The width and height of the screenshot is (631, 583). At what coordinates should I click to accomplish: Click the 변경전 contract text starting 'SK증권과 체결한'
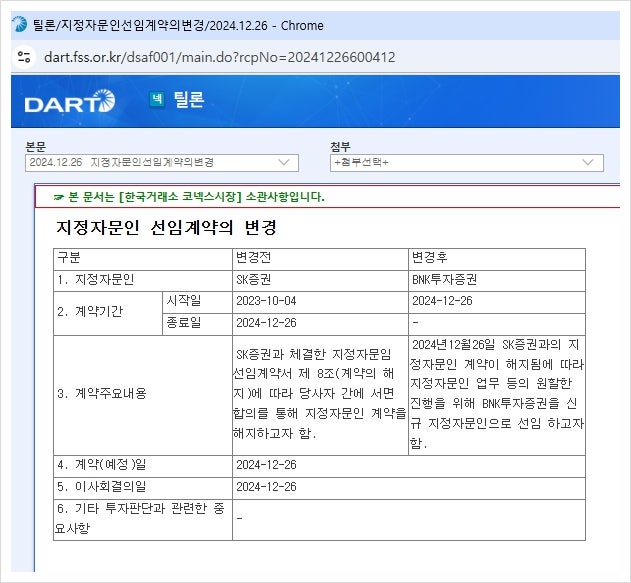click(320, 394)
